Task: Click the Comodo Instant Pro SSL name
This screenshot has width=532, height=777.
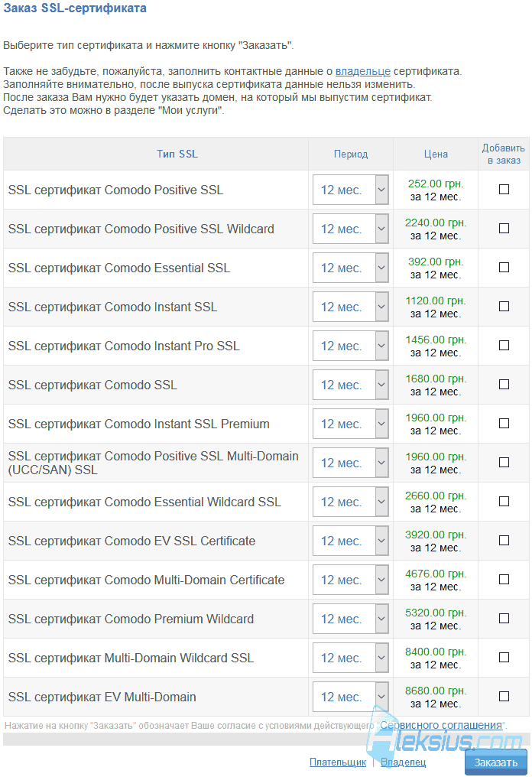Action: [124, 346]
